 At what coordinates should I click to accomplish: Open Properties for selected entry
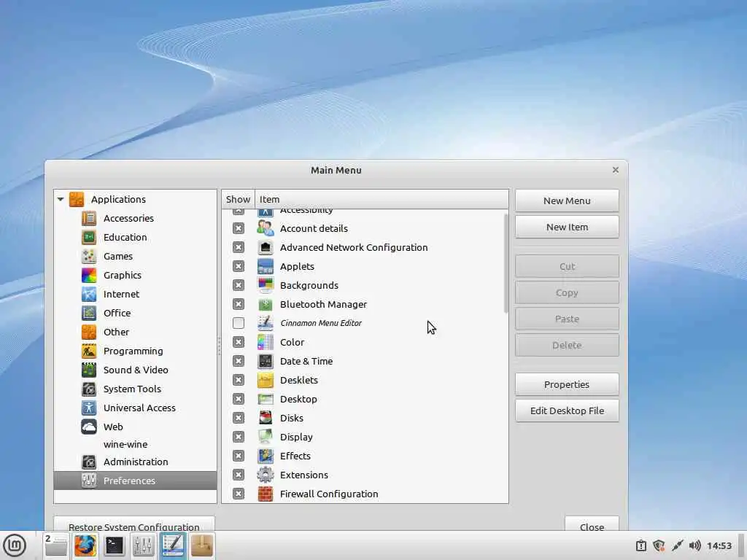pyautogui.click(x=567, y=384)
